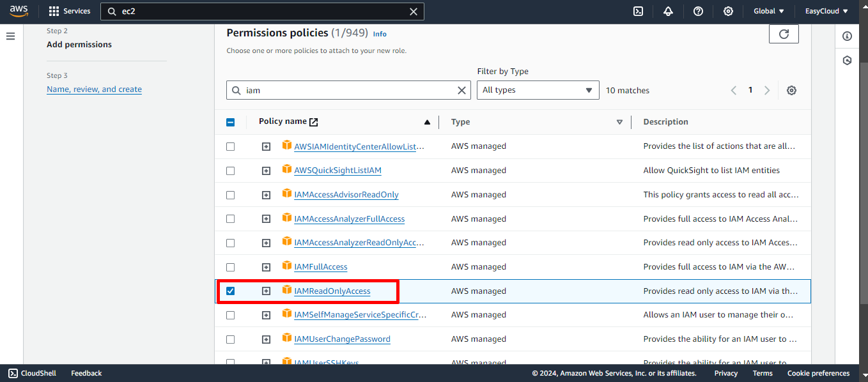Open the Info link beside Permissions policies

tap(380, 34)
